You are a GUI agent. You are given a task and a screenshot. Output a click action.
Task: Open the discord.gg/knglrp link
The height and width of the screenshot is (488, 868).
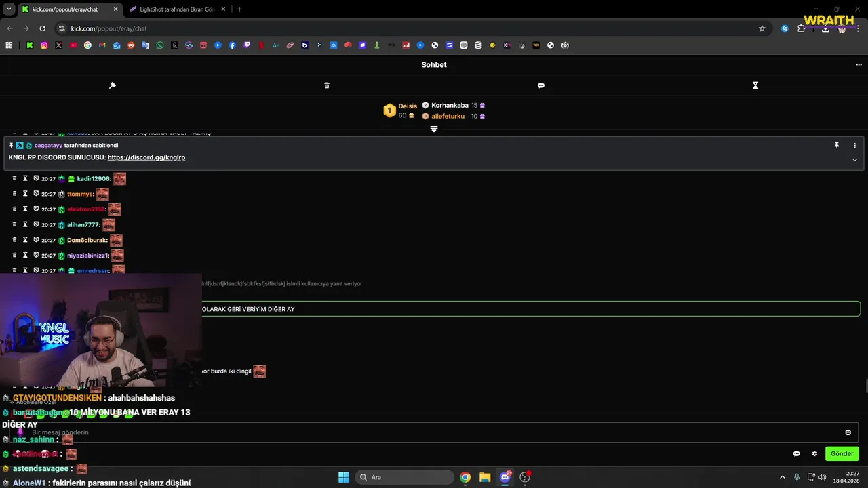coord(146,157)
